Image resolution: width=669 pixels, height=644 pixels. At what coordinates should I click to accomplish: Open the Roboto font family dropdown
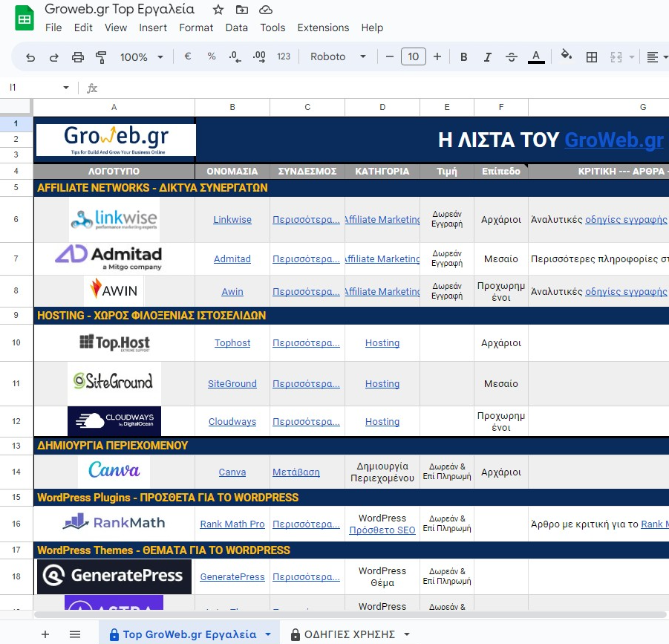coord(339,56)
